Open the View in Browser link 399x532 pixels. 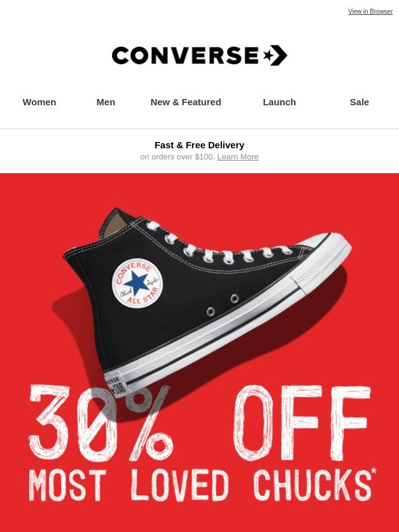(x=370, y=11)
